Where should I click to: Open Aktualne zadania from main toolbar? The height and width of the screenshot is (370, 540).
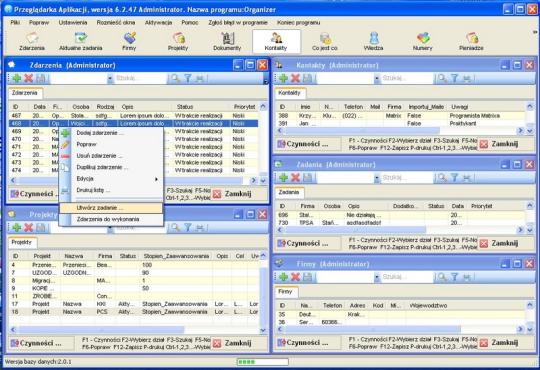(81, 42)
